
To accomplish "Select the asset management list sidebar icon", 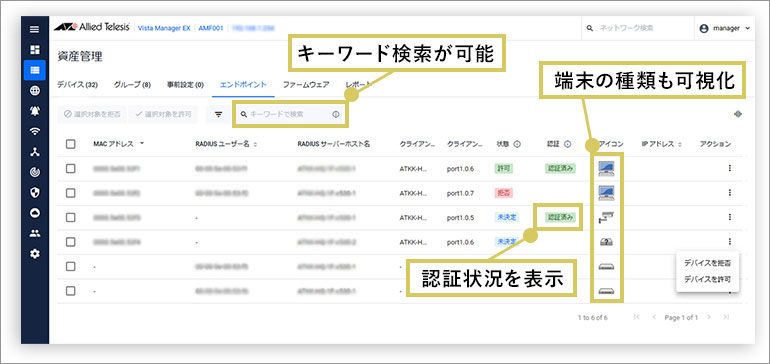I will click(x=35, y=70).
